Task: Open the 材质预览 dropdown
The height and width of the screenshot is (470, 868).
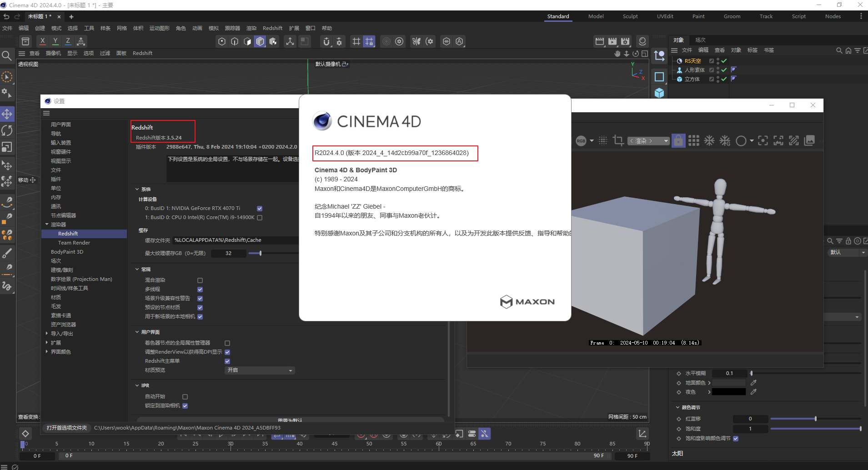Action: pyautogui.click(x=260, y=370)
